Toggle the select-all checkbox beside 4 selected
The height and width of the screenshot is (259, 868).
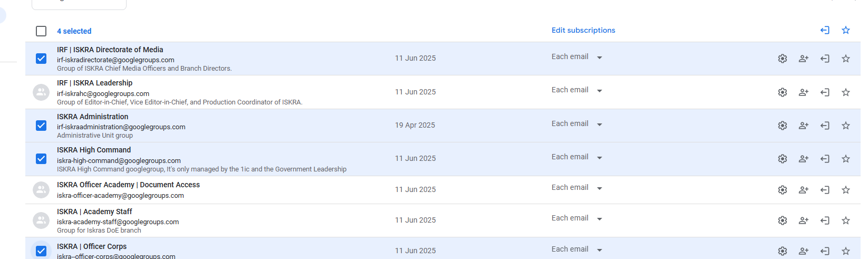coord(41,31)
